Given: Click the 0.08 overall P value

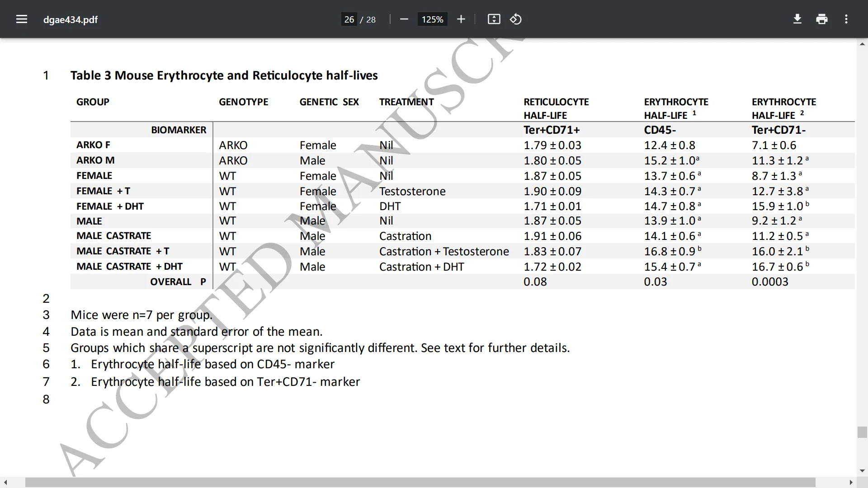Looking at the screenshot, I should pyautogui.click(x=535, y=282).
